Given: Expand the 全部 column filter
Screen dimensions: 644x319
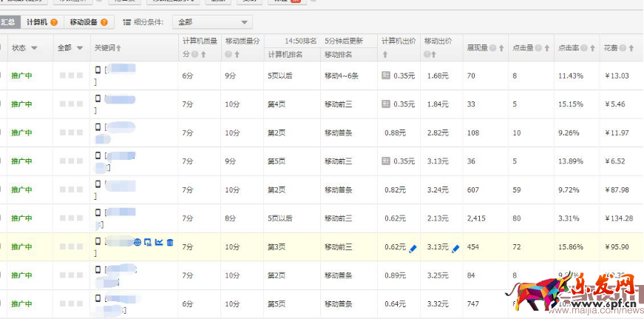Looking at the screenshot, I should coord(80,48).
